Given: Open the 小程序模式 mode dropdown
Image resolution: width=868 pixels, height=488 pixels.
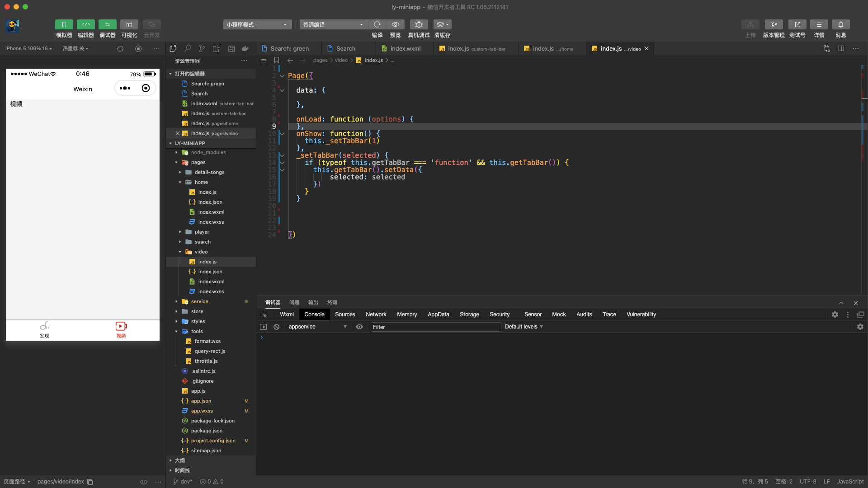Looking at the screenshot, I should pos(257,24).
